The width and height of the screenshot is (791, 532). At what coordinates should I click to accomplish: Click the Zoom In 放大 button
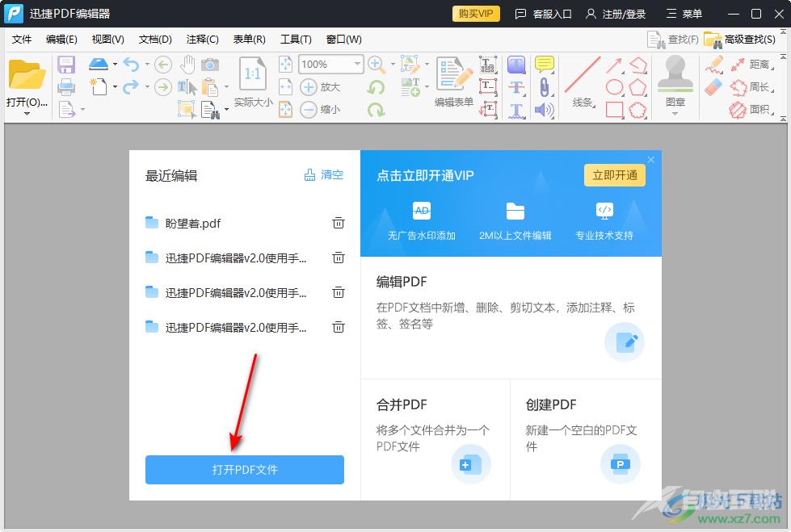(x=320, y=86)
